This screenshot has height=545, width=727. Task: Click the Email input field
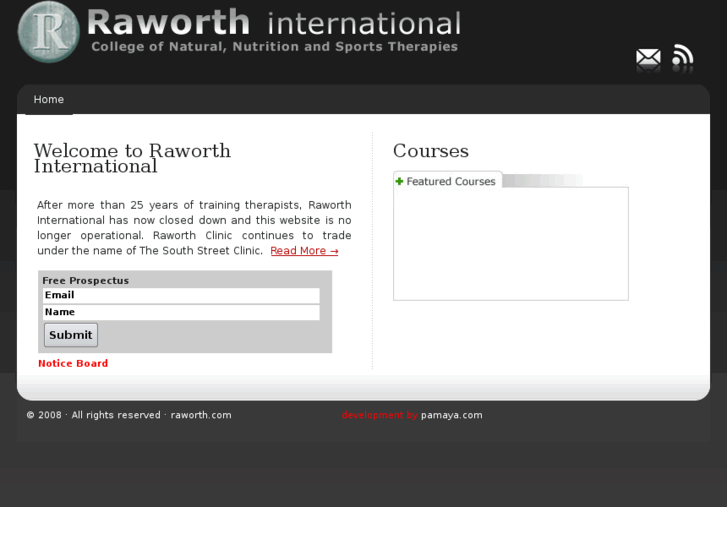click(181, 295)
